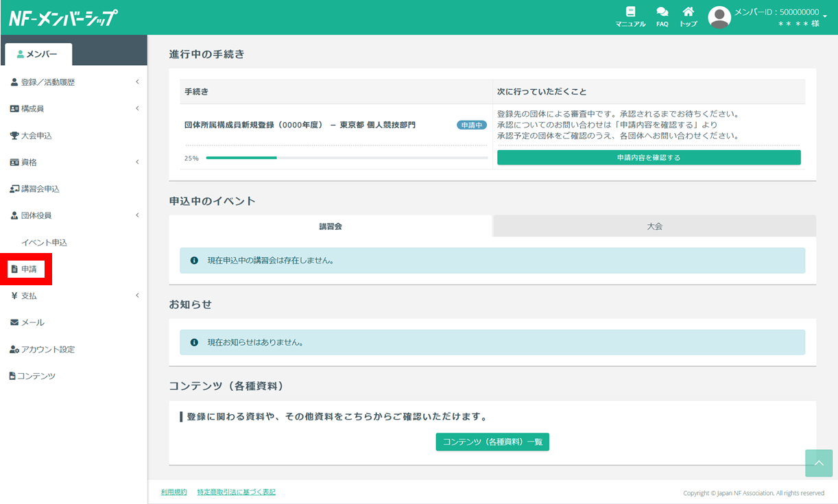Click the user avatar icon
Image resolution: width=838 pixels, height=504 pixels.
tap(719, 17)
